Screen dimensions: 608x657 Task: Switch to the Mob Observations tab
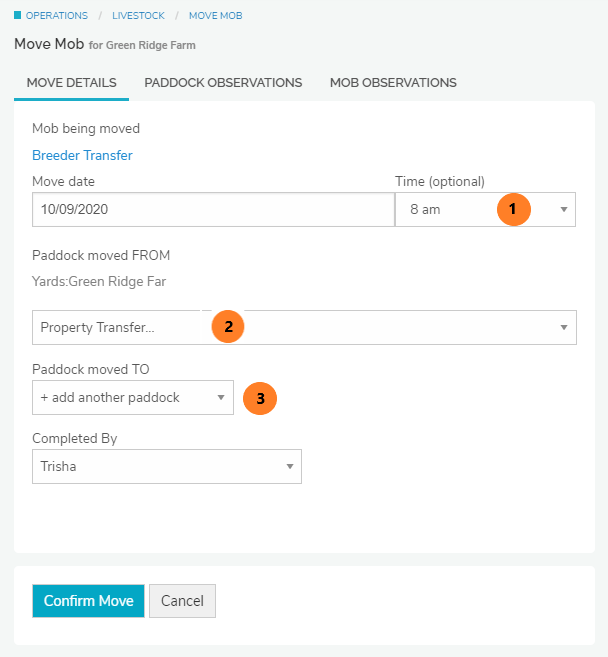(x=393, y=83)
